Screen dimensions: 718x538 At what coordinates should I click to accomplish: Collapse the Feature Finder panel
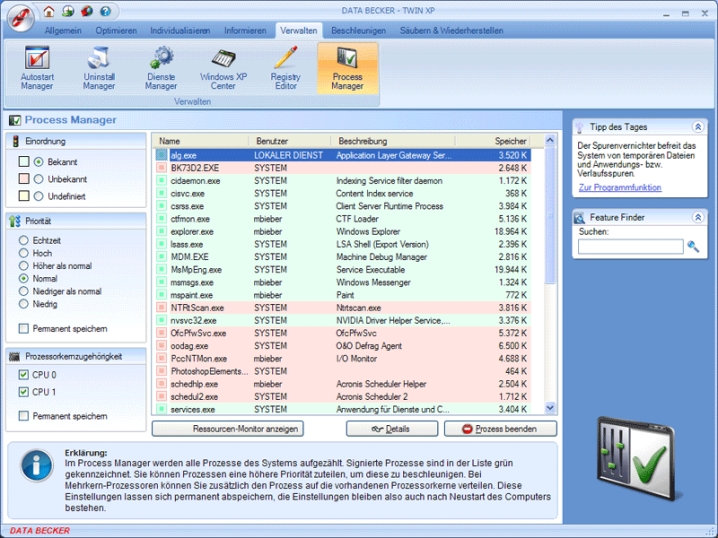coord(699,217)
